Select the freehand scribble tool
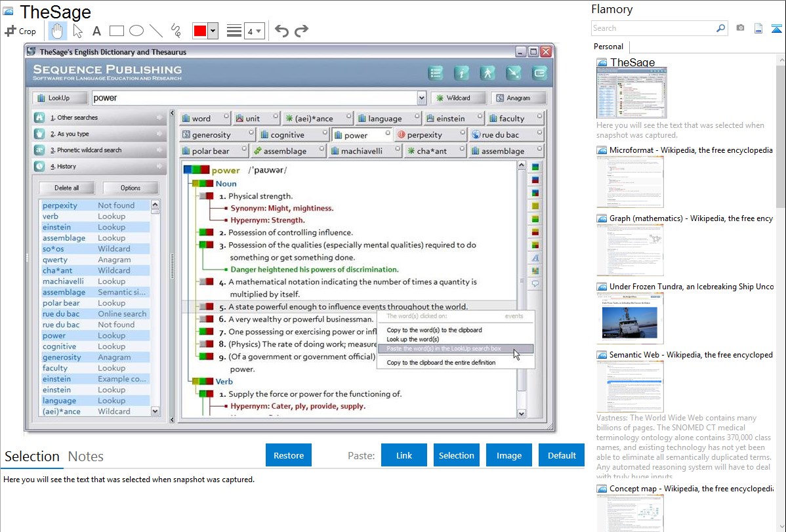 pos(175,31)
